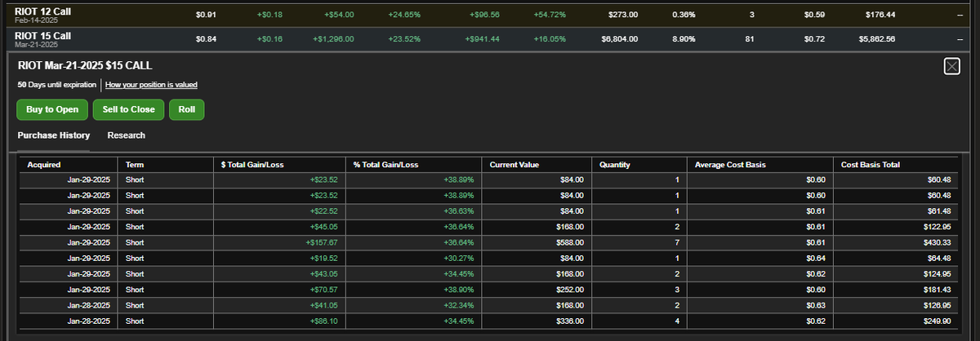Click the quantity 81 on RIOT 15 Call row
Image resolution: width=980 pixels, height=341 pixels.
749,38
